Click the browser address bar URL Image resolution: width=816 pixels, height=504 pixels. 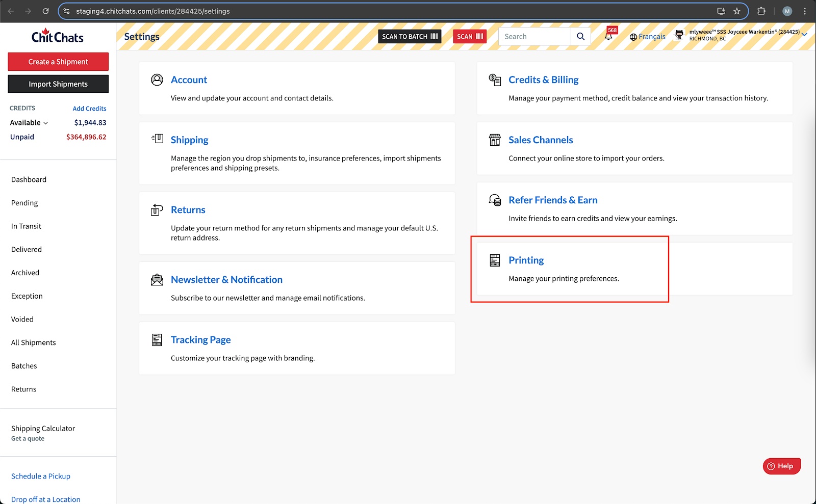pyautogui.click(x=153, y=11)
